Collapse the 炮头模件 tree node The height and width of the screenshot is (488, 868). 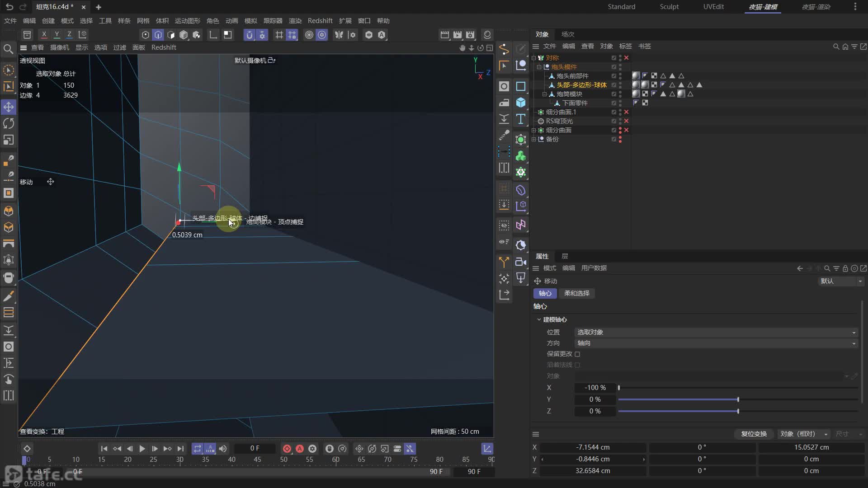539,67
